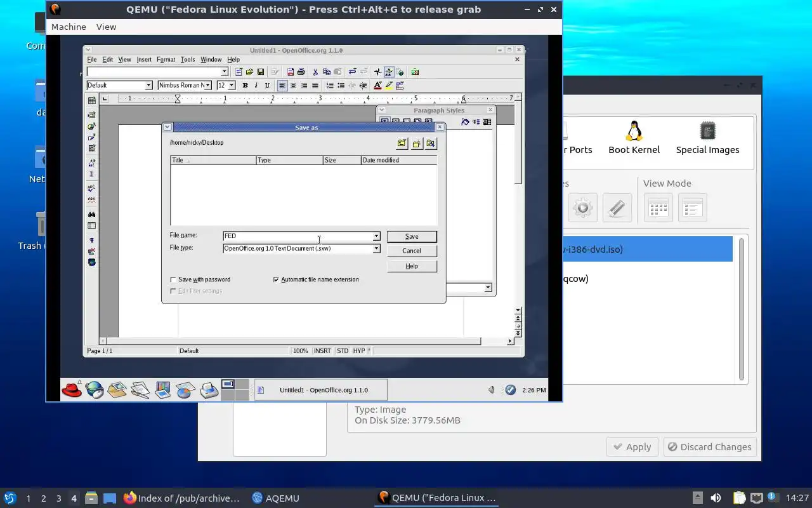Image resolution: width=812 pixels, height=508 pixels.
Task: Uncheck Automatic file name extension
Action: coord(276,279)
